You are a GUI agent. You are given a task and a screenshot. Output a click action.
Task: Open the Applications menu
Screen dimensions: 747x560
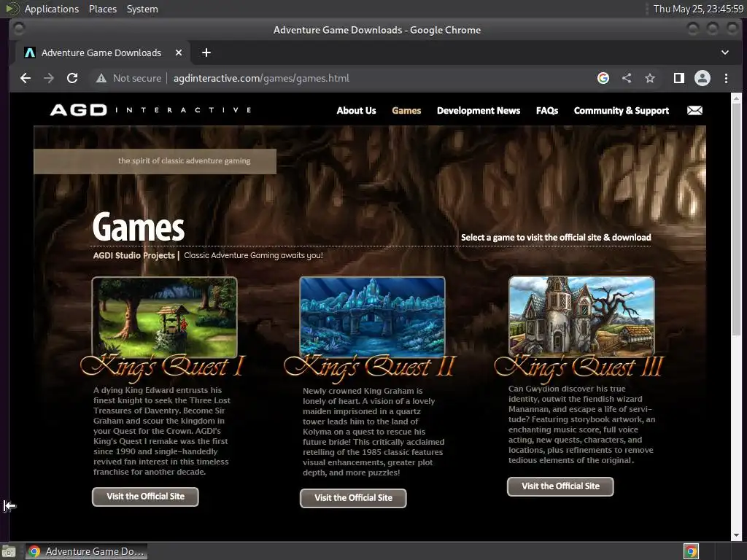click(52, 9)
